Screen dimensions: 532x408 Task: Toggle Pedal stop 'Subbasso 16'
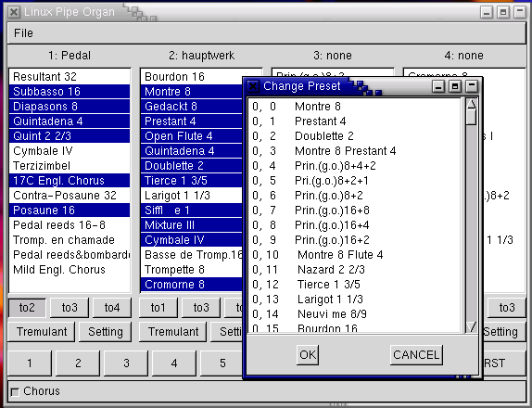(x=70, y=92)
